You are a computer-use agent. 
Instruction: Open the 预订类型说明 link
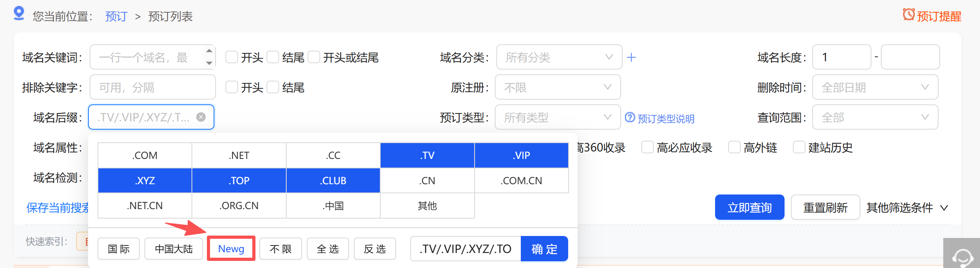click(666, 119)
